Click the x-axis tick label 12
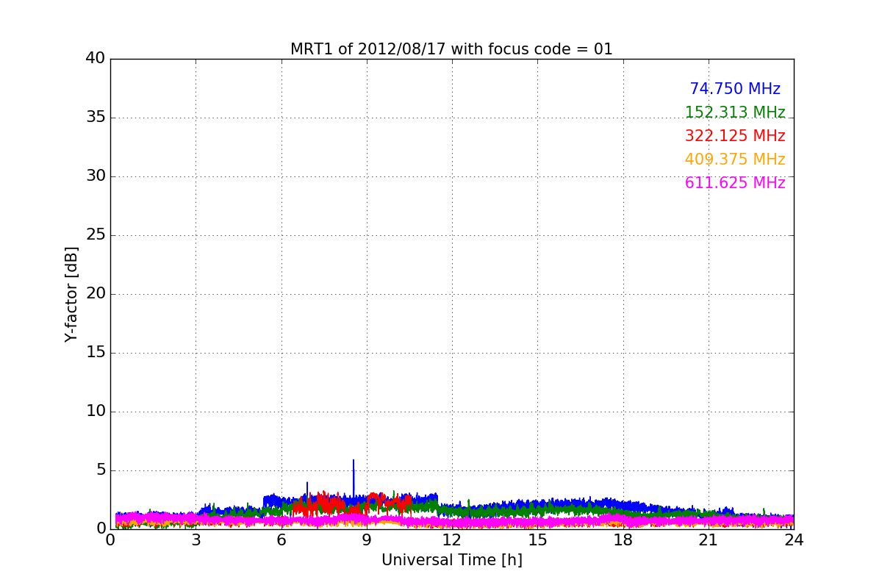 click(452, 540)
